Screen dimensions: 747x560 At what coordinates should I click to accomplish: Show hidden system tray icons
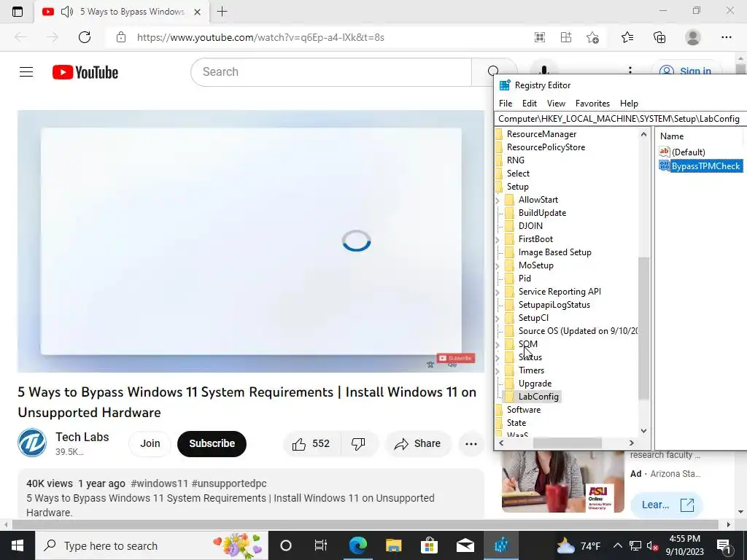pos(617,545)
